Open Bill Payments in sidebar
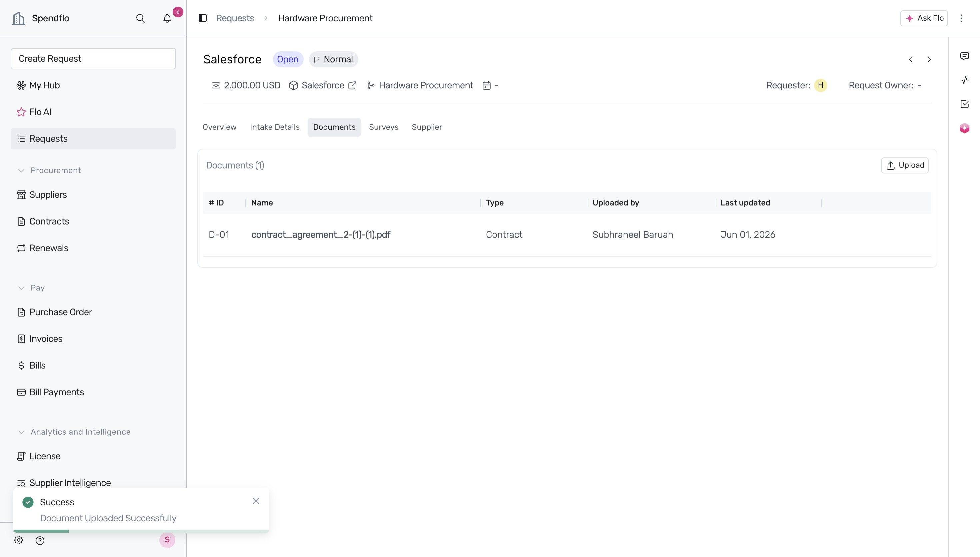The width and height of the screenshot is (980, 557). [93, 393]
